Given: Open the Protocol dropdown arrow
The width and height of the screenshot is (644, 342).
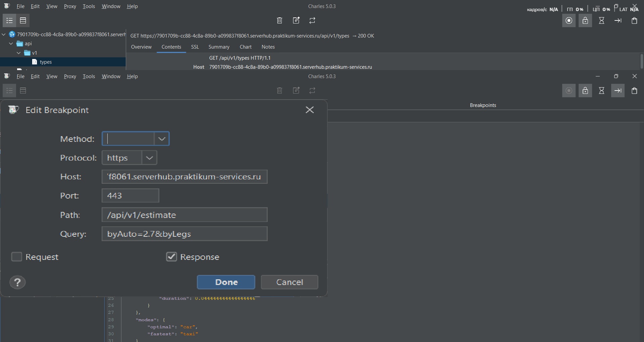Looking at the screenshot, I should [149, 158].
